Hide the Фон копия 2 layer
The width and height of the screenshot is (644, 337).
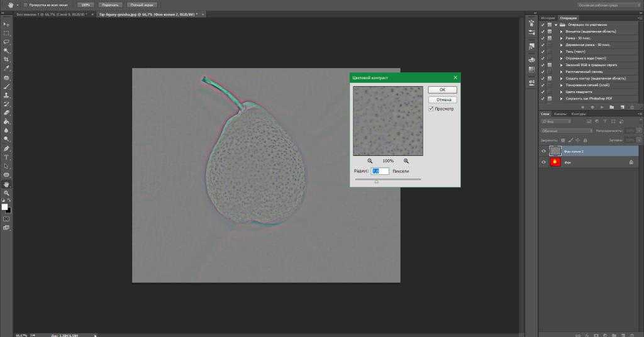coord(543,151)
